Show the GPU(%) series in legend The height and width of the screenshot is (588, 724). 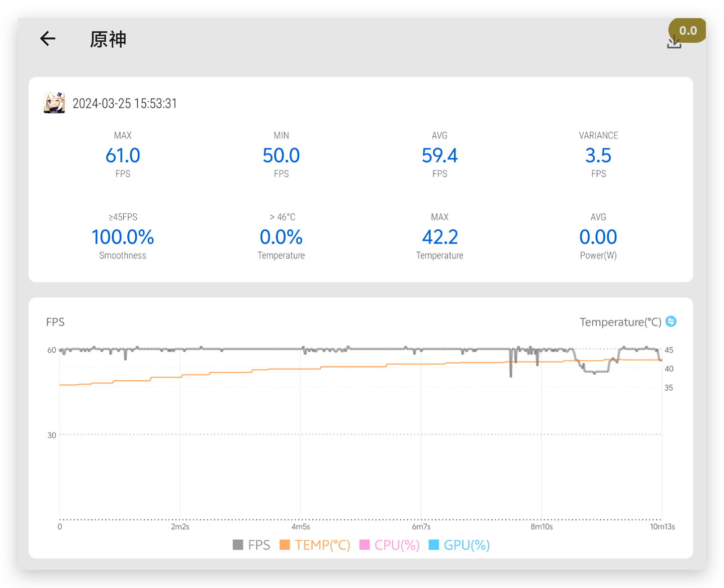[x=460, y=545]
